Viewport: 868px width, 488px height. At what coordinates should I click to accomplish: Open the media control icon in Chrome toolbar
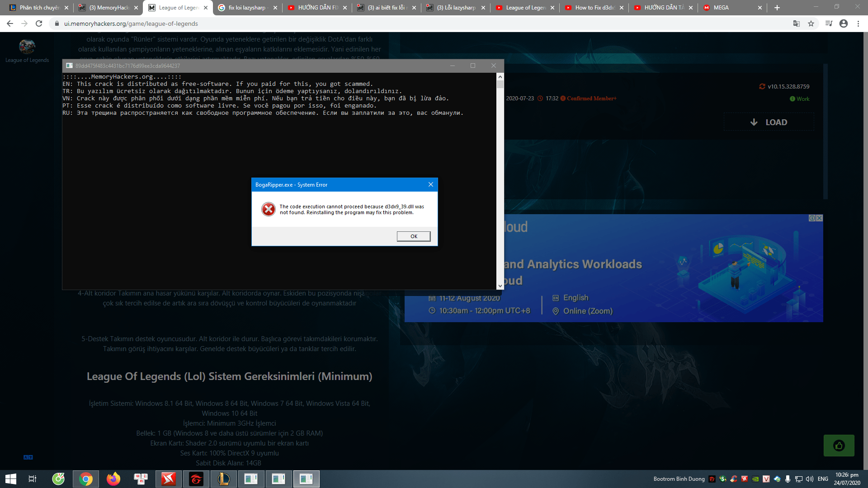tap(829, 23)
